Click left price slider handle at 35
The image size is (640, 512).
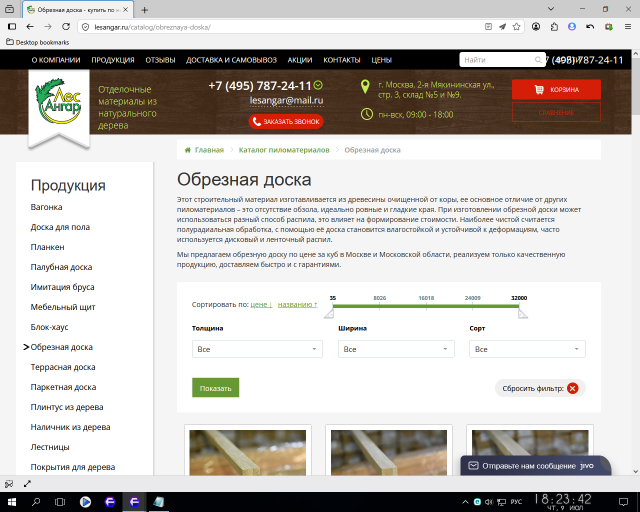click(x=329, y=314)
